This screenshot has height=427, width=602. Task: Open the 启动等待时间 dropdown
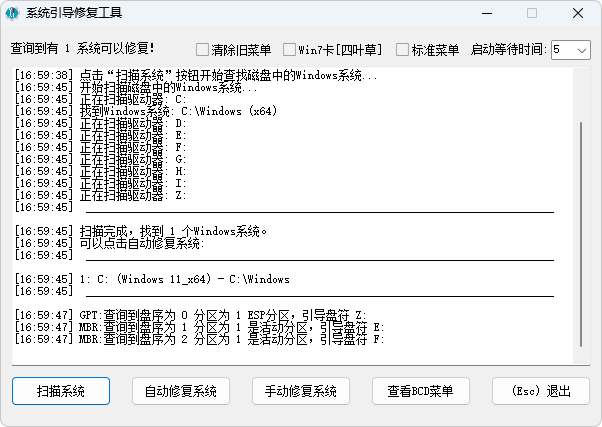(x=569, y=49)
